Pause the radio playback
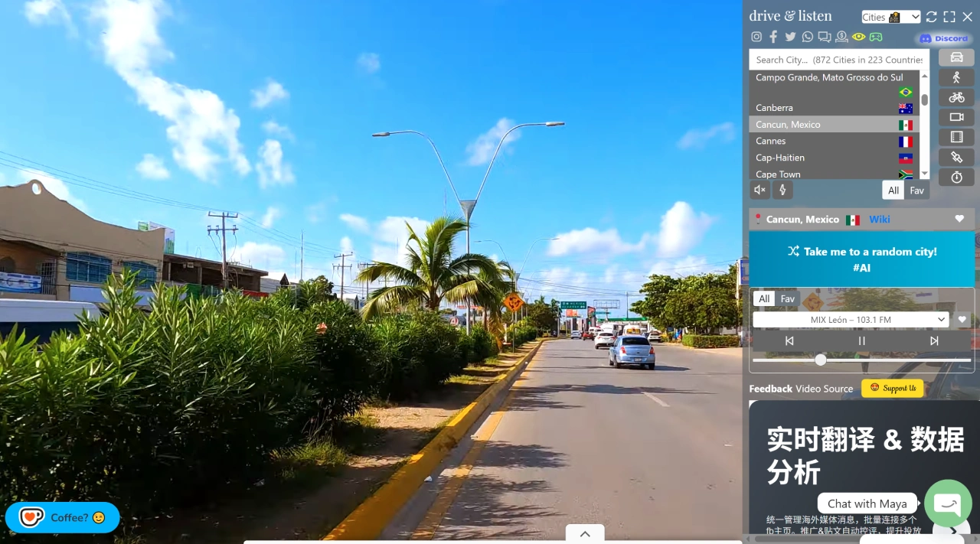The height and width of the screenshot is (544, 980). 861,341
